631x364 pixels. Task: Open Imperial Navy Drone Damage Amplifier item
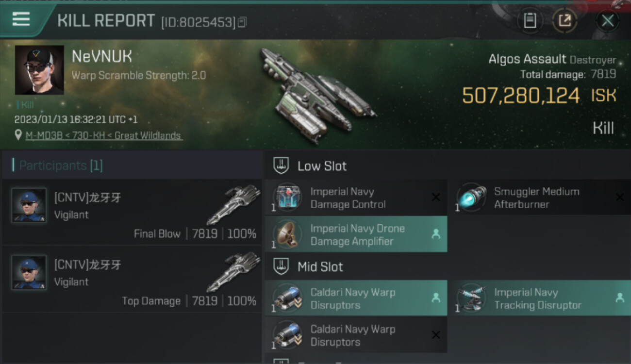tap(356, 234)
